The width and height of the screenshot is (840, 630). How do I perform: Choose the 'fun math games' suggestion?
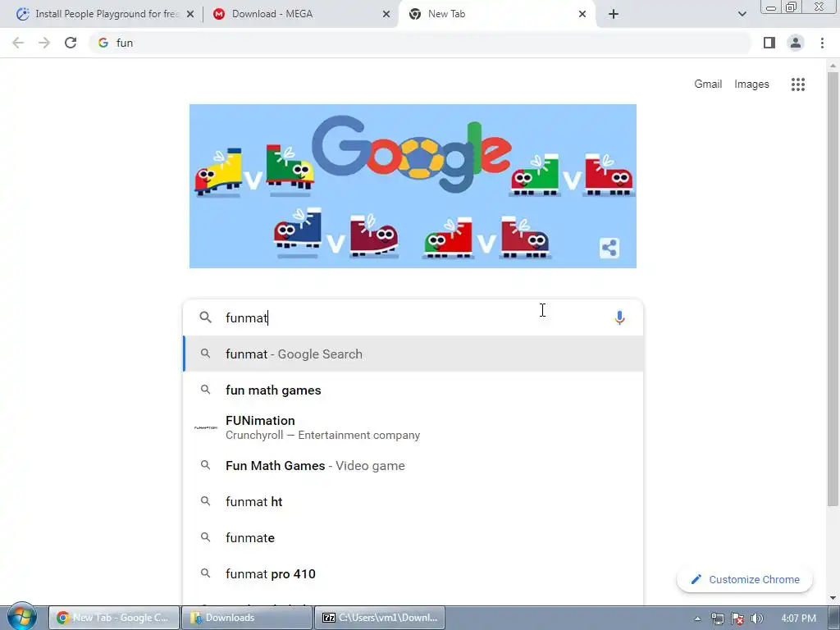413,390
